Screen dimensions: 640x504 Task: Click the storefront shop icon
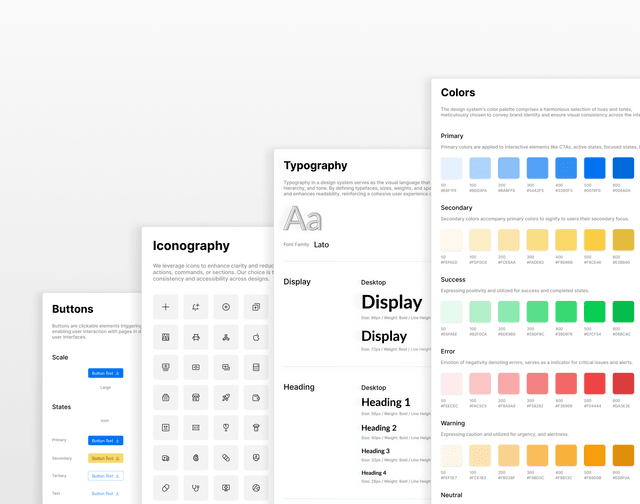click(196, 398)
